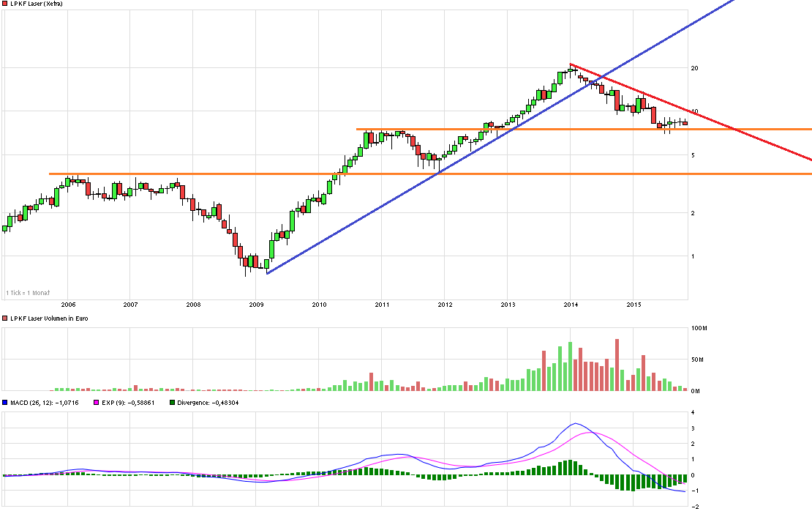Click the 2013 year label
The image size is (812, 514).
pos(508,305)
